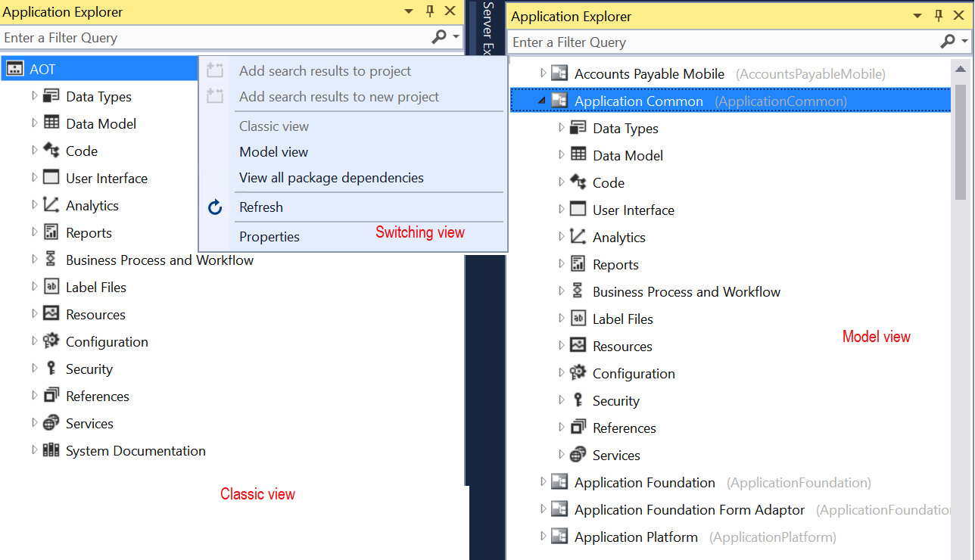Click the Analytics chart icon under the AOT node
Screen dimensions: 975x560
(51, 205)
